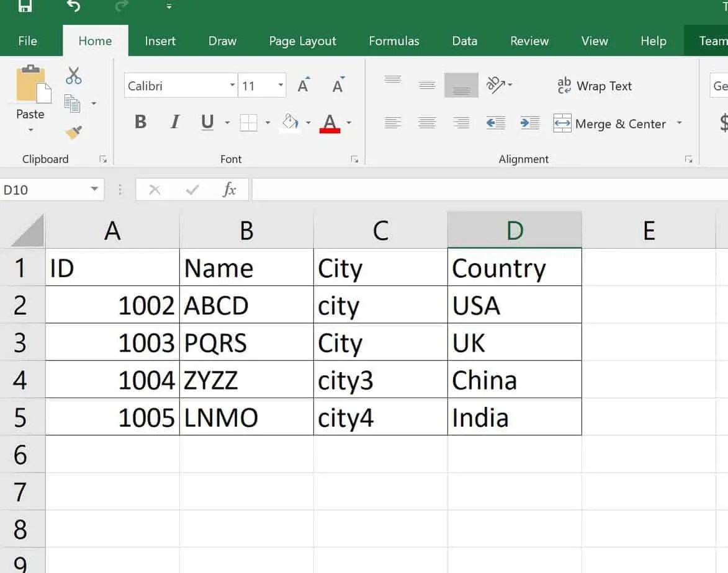Click cell containing China

coord(515,380)
